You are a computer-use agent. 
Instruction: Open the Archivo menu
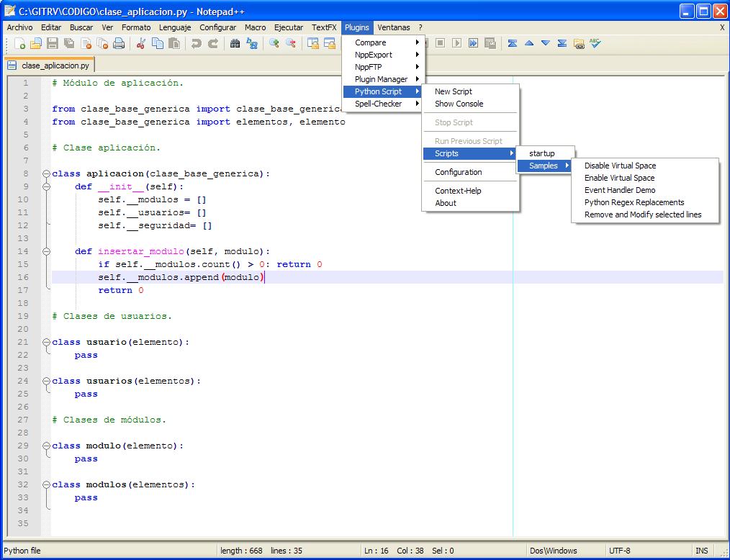[19, 27]
